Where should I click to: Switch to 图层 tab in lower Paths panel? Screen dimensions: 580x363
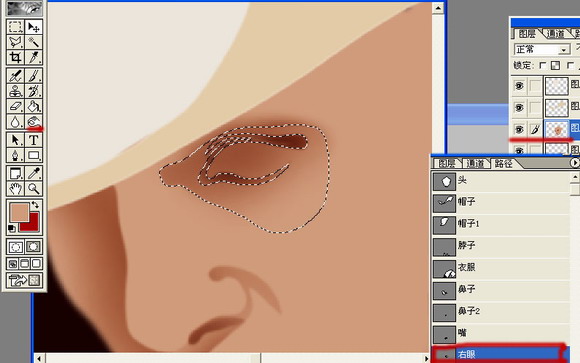click(446, 163)
